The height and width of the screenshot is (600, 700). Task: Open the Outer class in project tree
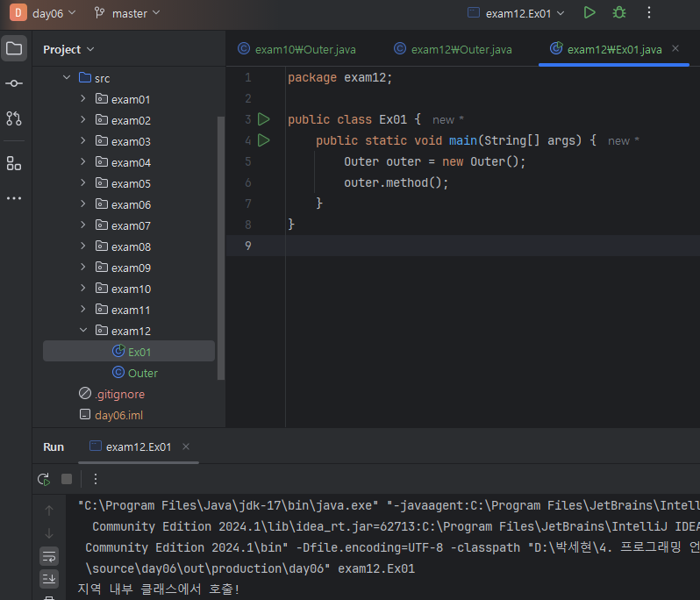tap(142, 373)
